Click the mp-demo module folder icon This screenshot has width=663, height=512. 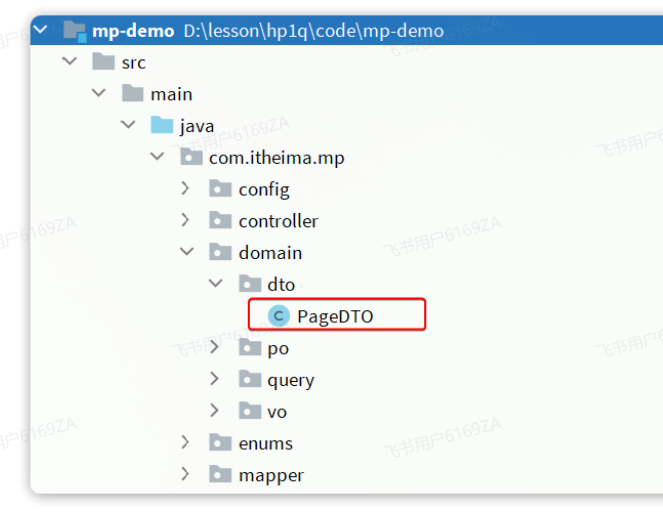75,30
